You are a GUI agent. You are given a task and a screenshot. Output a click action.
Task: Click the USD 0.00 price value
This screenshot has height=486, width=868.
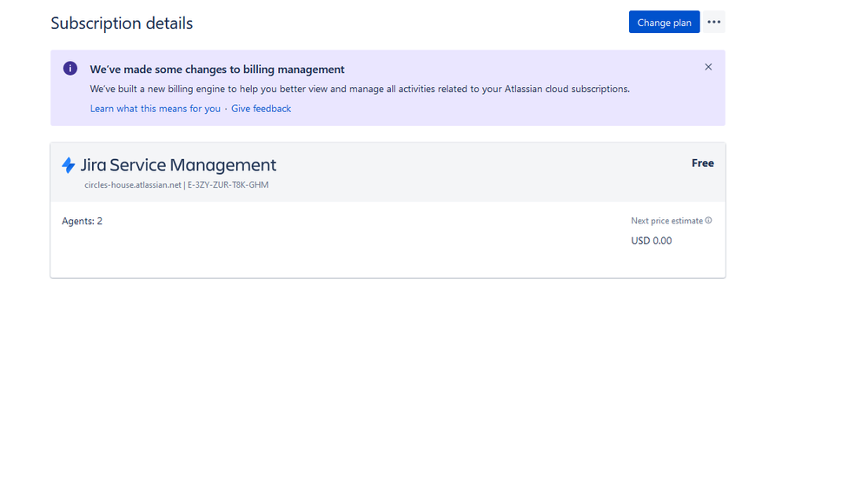tap(651, 241)
